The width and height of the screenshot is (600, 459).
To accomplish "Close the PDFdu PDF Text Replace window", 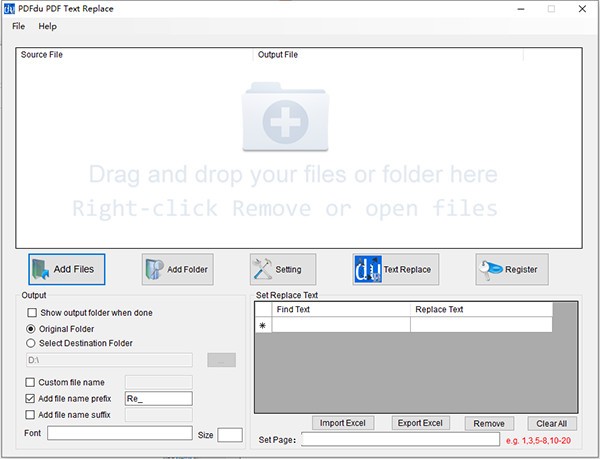I will point(582,9).
